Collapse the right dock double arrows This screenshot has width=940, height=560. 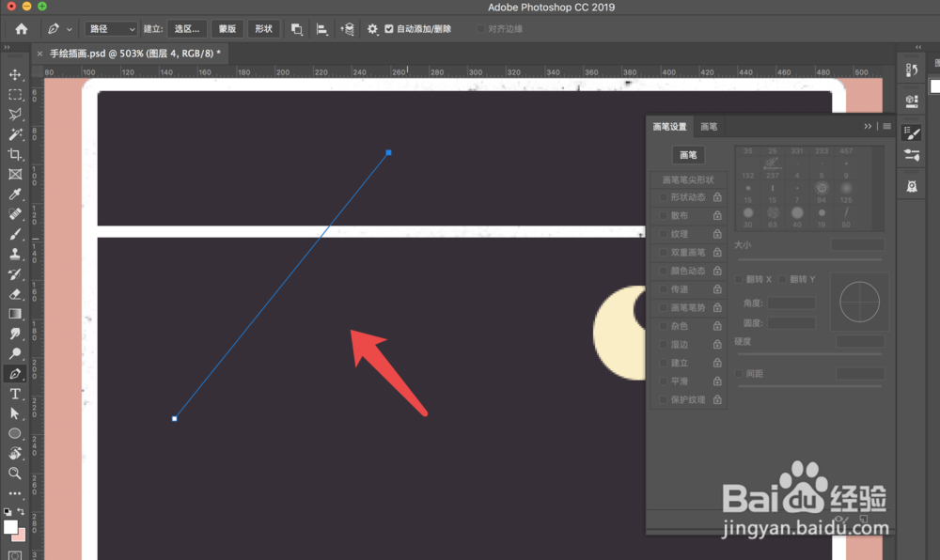[918, 47]
